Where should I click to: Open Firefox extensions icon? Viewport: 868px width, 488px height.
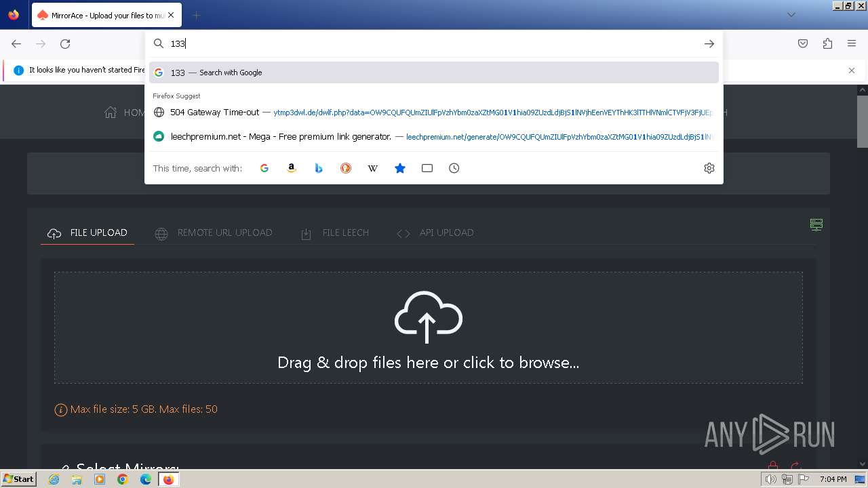[x=827, y=43]
